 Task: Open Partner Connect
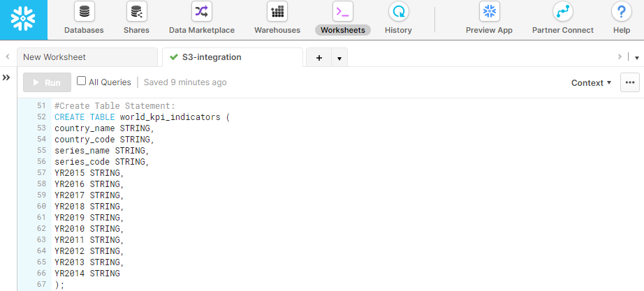pos(562,20)
